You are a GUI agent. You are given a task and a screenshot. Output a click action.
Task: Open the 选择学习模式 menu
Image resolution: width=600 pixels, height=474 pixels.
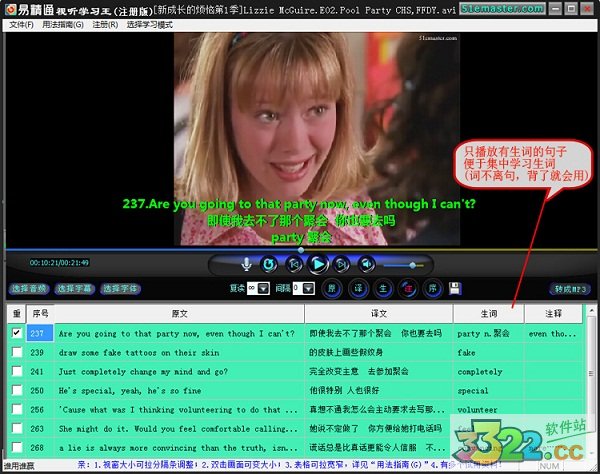point(150,25)
